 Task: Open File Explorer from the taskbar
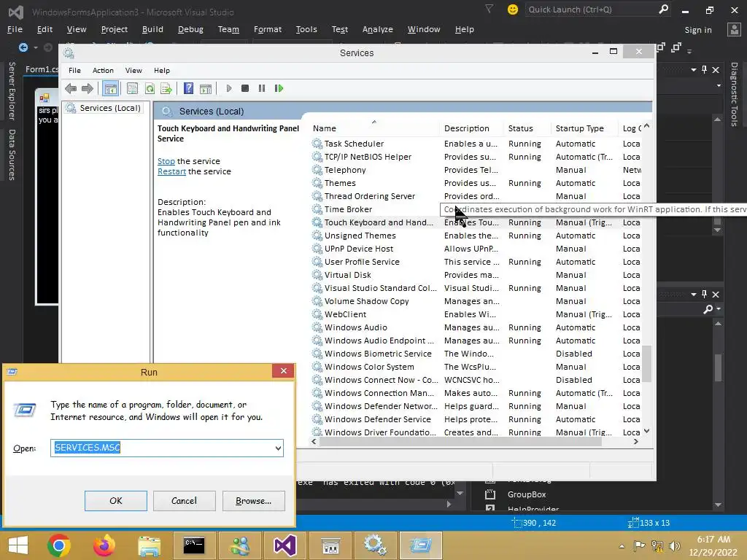point(149,545)
